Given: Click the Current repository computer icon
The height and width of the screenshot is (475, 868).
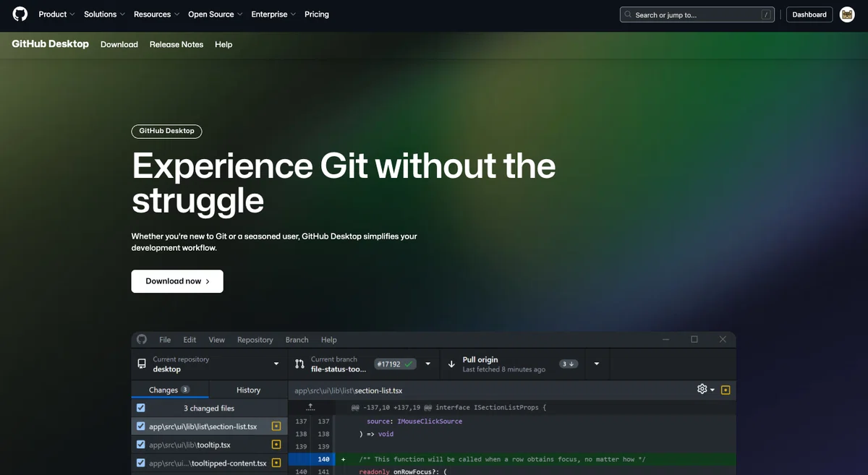Looking at the screenshot, I should click(x=141, y=364).
